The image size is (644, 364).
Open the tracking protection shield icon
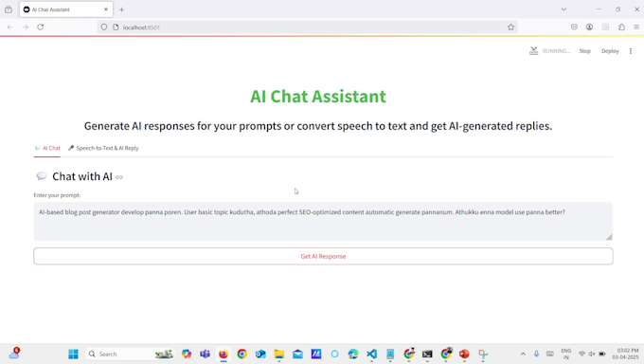point(104,27)
